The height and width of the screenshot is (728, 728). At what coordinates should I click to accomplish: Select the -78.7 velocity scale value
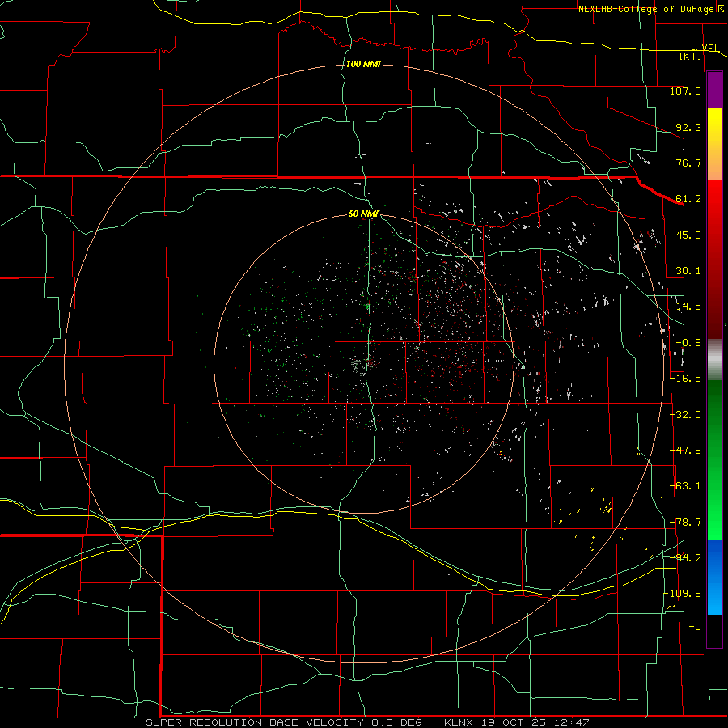tap(685, 523)
